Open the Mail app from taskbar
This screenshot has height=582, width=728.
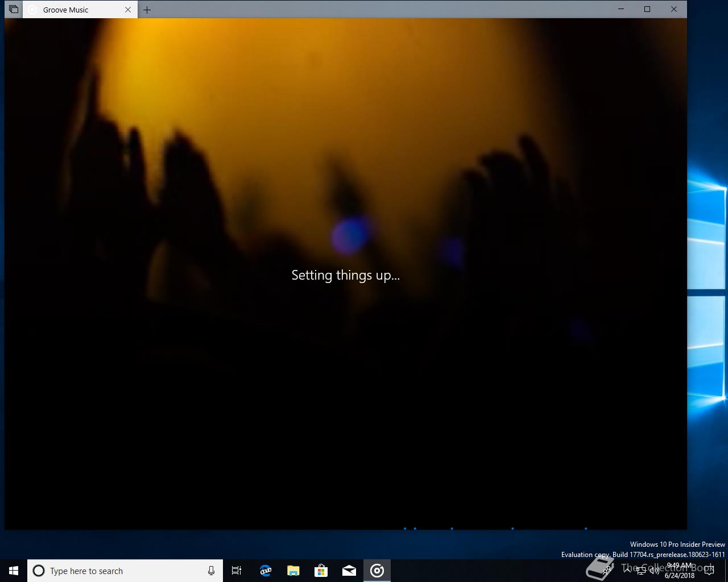tap(349, 571)
